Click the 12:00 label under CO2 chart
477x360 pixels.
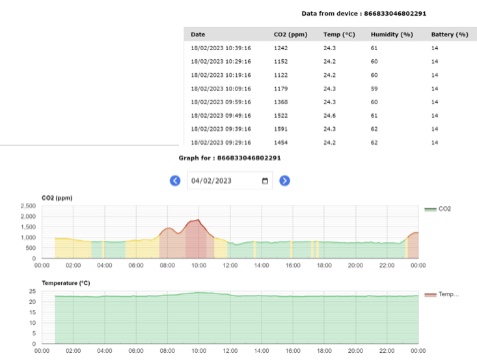point(230,266)
